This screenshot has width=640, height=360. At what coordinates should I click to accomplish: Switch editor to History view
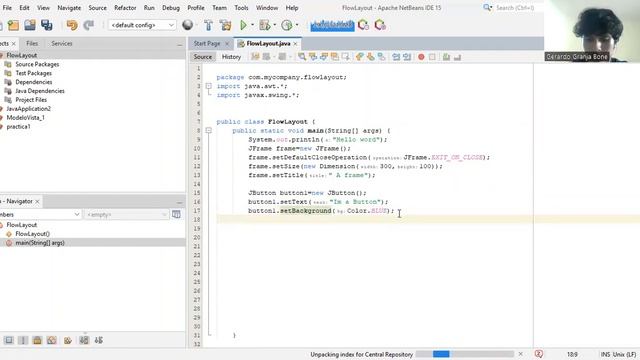coord(231,57)
